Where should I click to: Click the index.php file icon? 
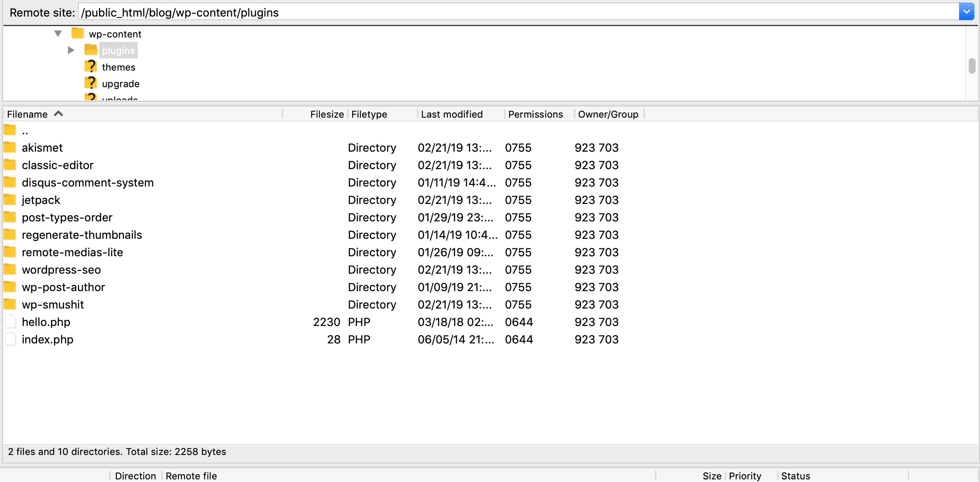10,339
